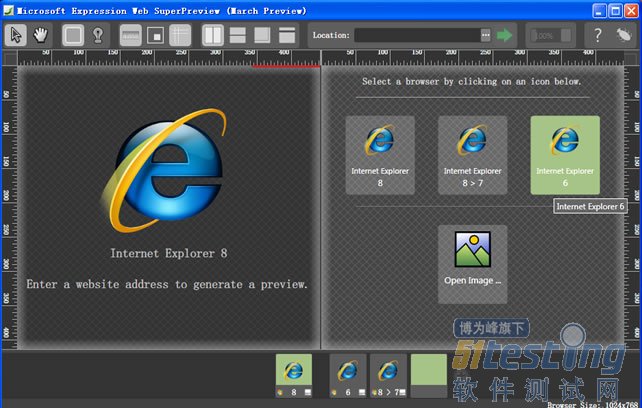Open the Location history dropdown

click(x=486, y=35)
